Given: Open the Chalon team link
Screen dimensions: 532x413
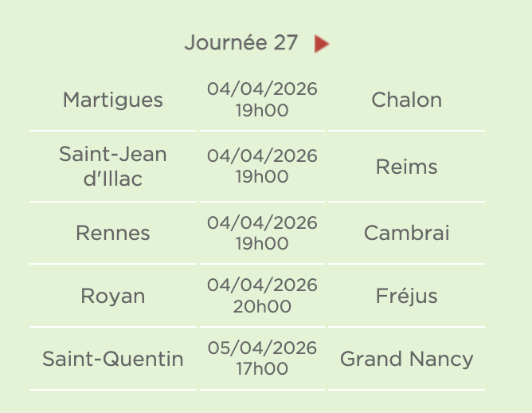Looking at the screenshot, I should click(x=406, y=100).
